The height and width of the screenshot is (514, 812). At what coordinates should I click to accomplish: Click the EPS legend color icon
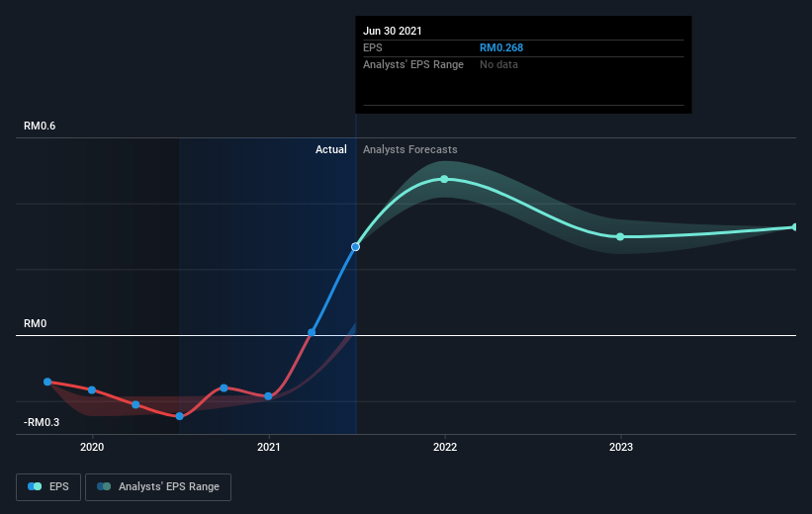pyautogui.click(x=35, y=486)
